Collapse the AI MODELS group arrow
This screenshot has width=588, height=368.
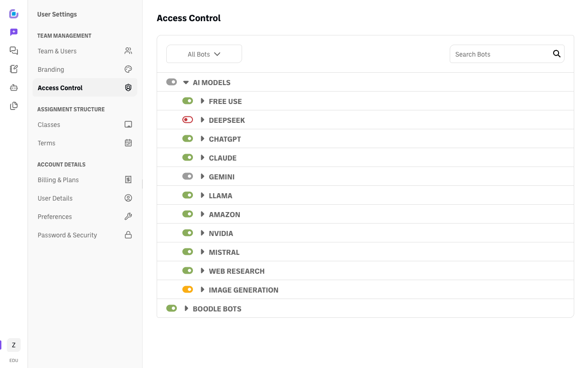[186, 82]
